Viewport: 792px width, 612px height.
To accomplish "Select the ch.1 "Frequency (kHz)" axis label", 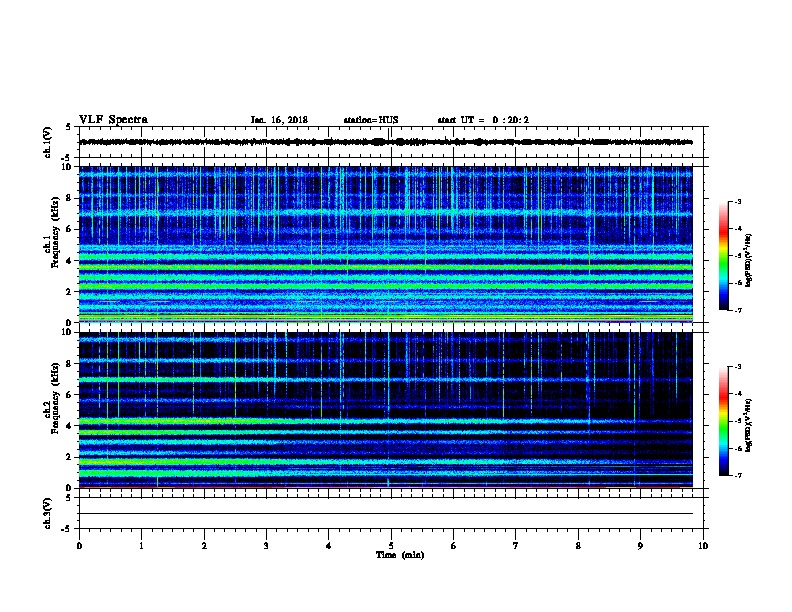I will pos(55,232).
